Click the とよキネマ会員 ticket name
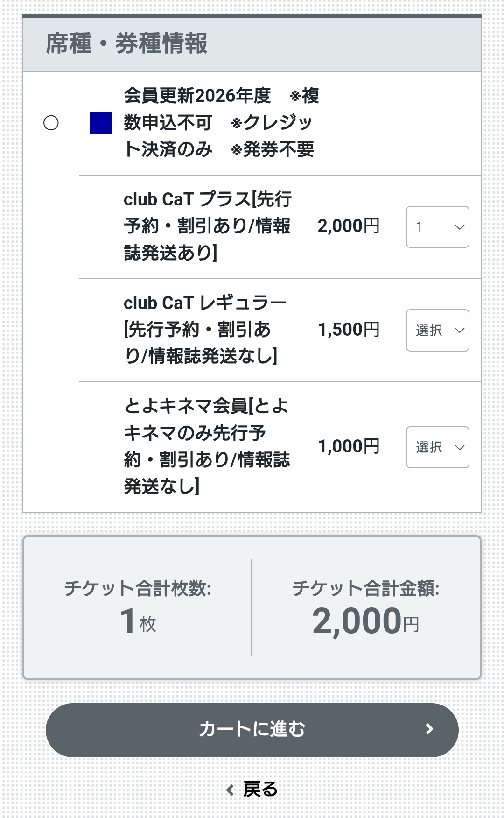504x818 pixels. pos(206,446)
